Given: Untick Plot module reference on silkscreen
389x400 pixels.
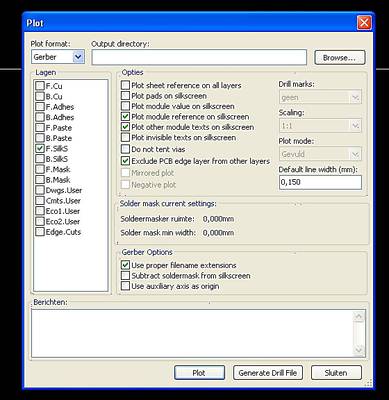Looking at the screenshot, I should 125,117.
